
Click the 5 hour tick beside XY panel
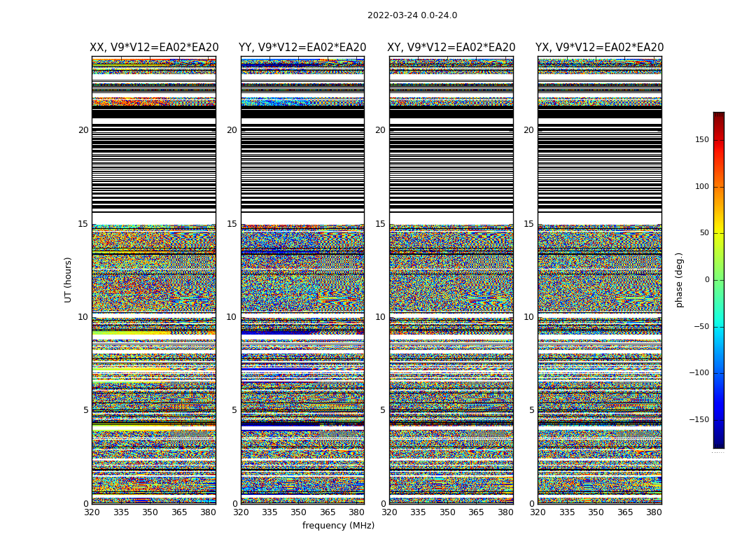[x=383, y=410]
